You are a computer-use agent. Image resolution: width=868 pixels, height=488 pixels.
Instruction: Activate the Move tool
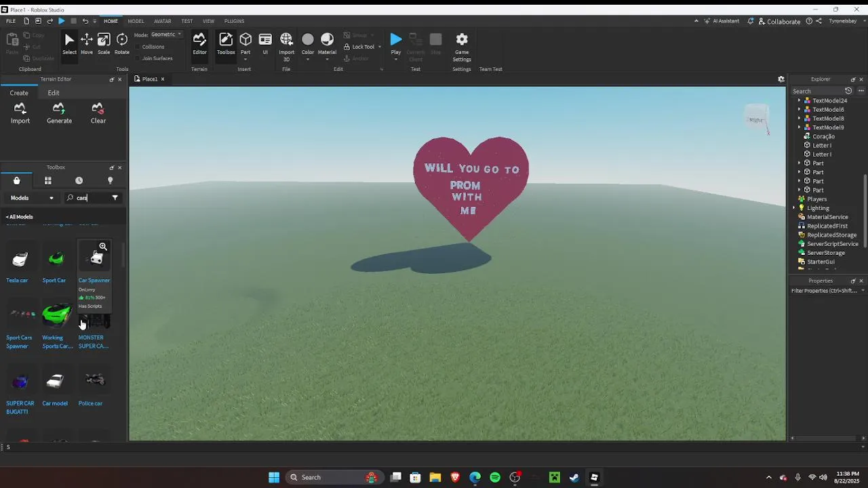(87, 44)
